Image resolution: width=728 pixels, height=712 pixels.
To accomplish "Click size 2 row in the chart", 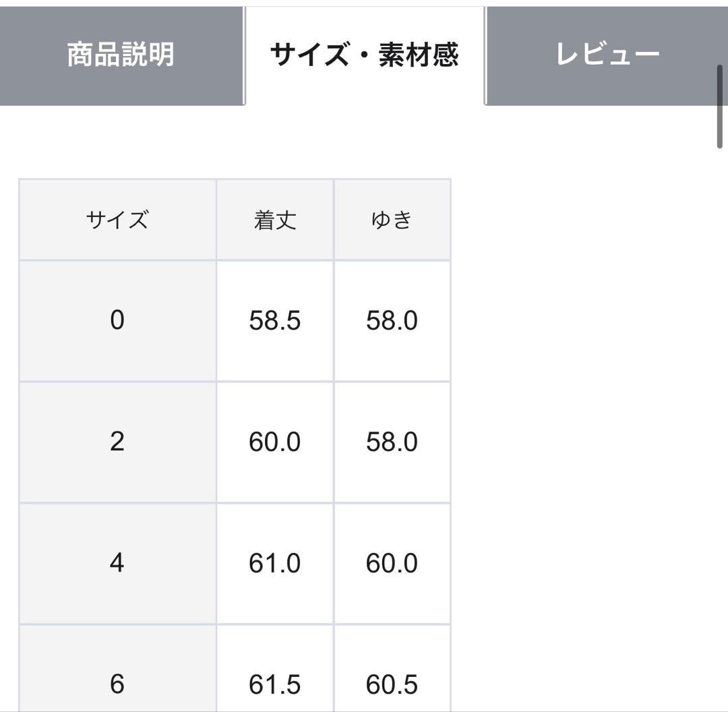I will pos(117,443).
